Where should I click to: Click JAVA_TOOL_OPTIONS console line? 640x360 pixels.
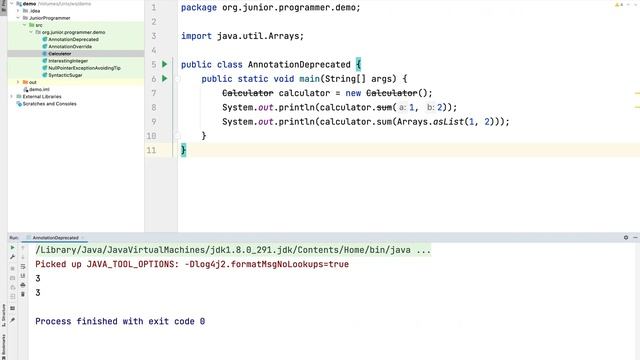pyautogui.click(x=192, y=264)
